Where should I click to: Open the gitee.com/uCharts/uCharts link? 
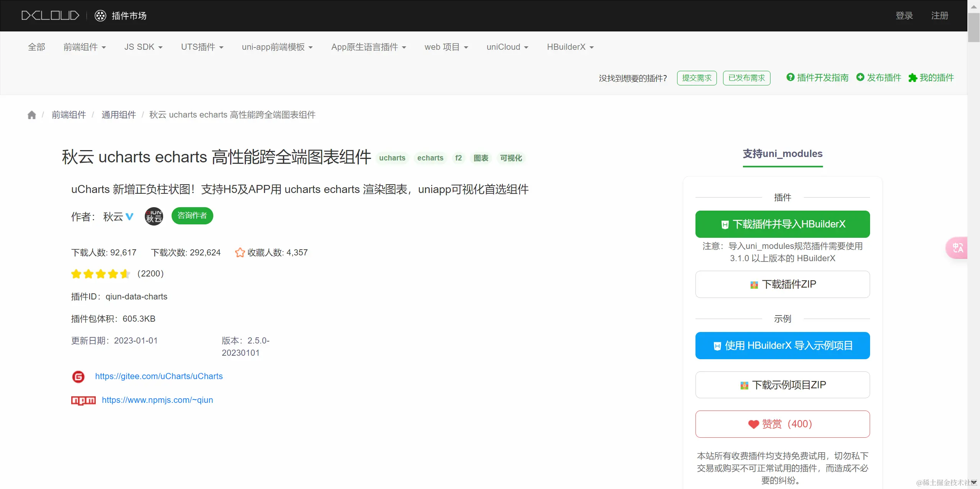159,376
